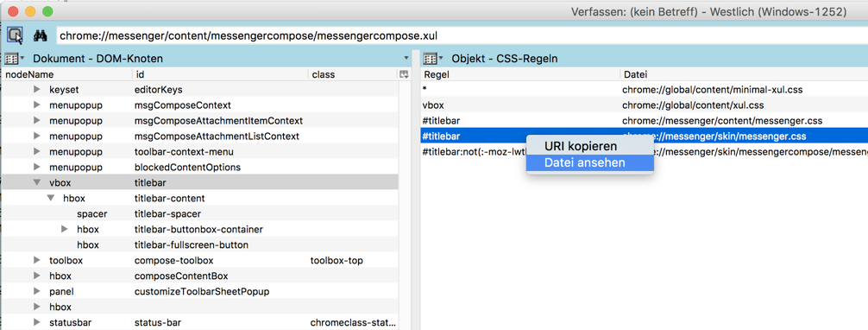Open the DOM-Knoten panel dropdown arrow
Image resolution: width=868 pixels, height=330 pixels.
point(407,58)
